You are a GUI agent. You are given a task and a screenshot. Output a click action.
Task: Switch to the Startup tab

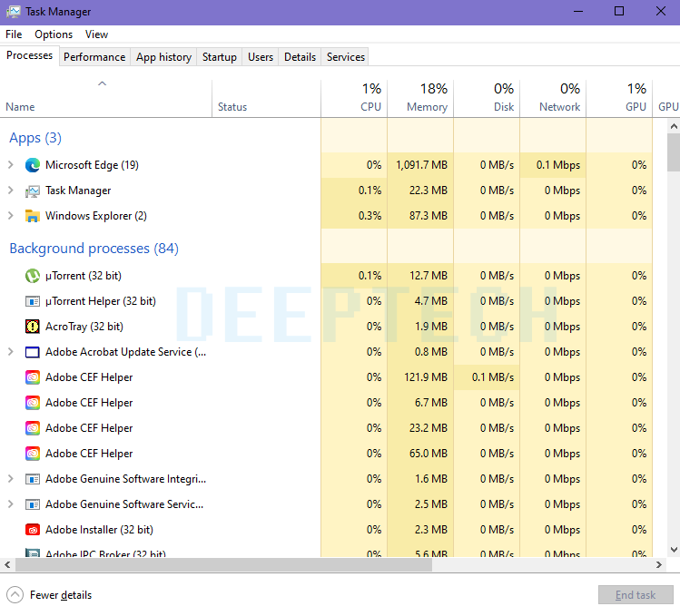220,57
